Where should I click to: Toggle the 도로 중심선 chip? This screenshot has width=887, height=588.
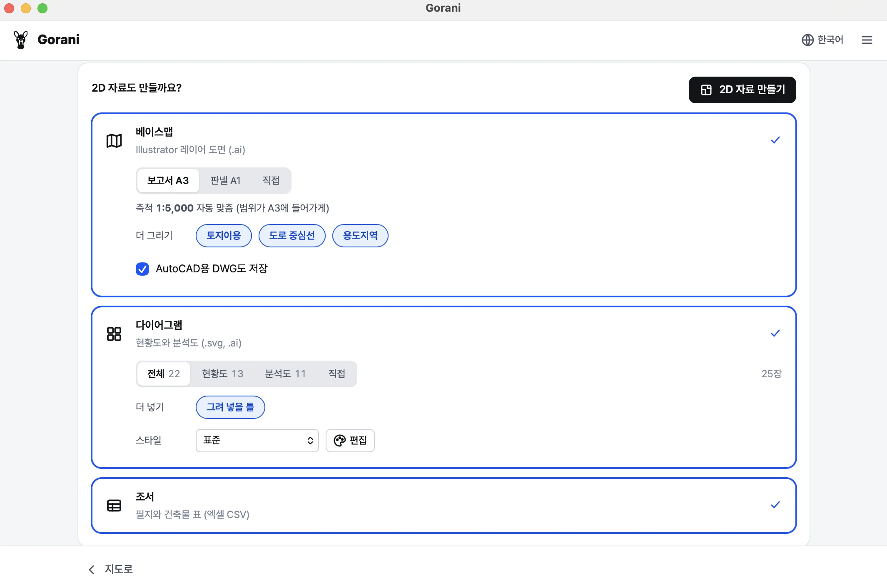tap(292, 236)
